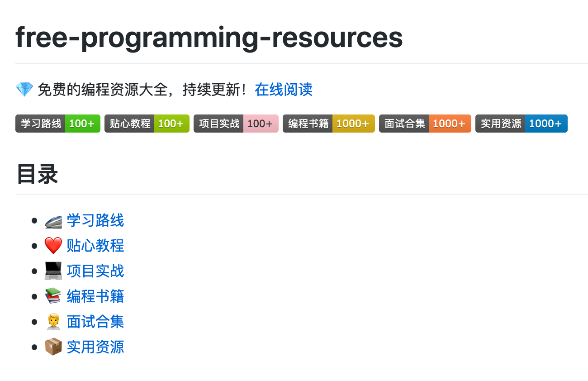Click the blue 实用资源 1000+ badge

click(521, 124)
